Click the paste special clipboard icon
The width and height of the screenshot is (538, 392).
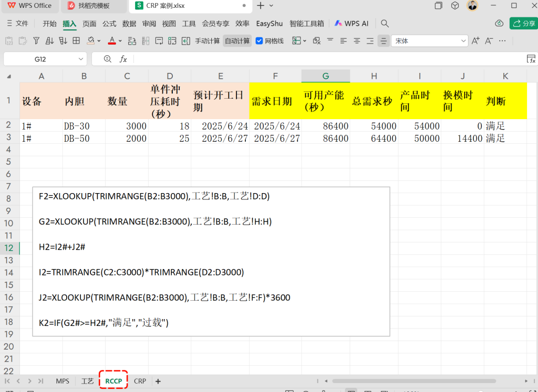click(x=23, y=41)
